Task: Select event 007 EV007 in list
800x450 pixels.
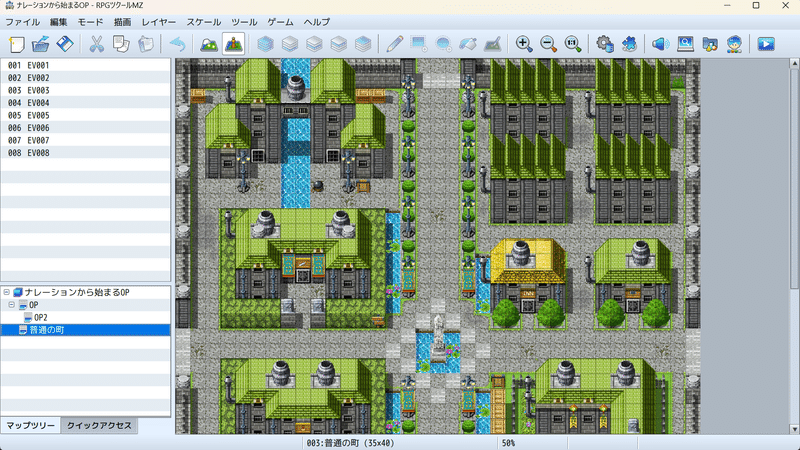Action: (x=86, y=140)
